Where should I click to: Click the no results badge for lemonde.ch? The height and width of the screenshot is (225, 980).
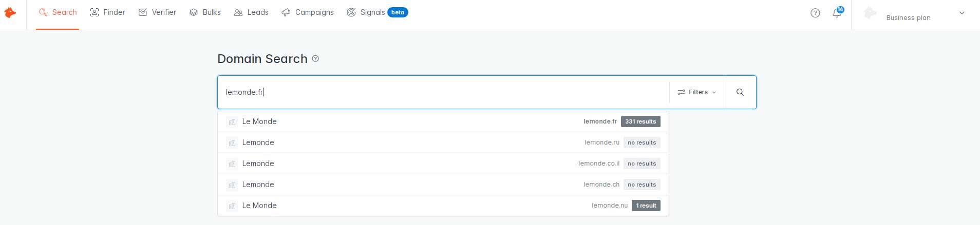642,185
